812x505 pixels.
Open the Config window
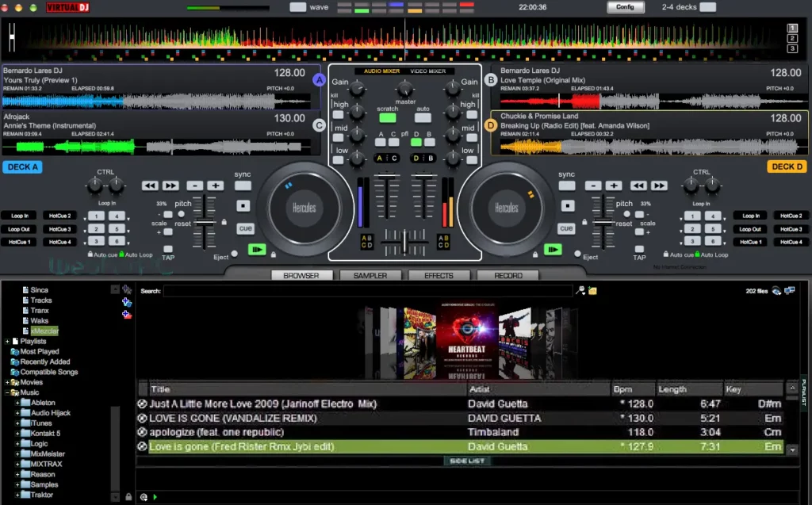(625, 7)
